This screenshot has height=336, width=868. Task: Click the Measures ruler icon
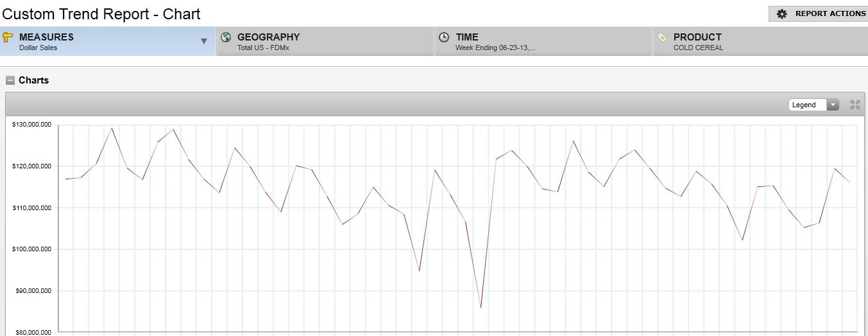tap(8, 37)
